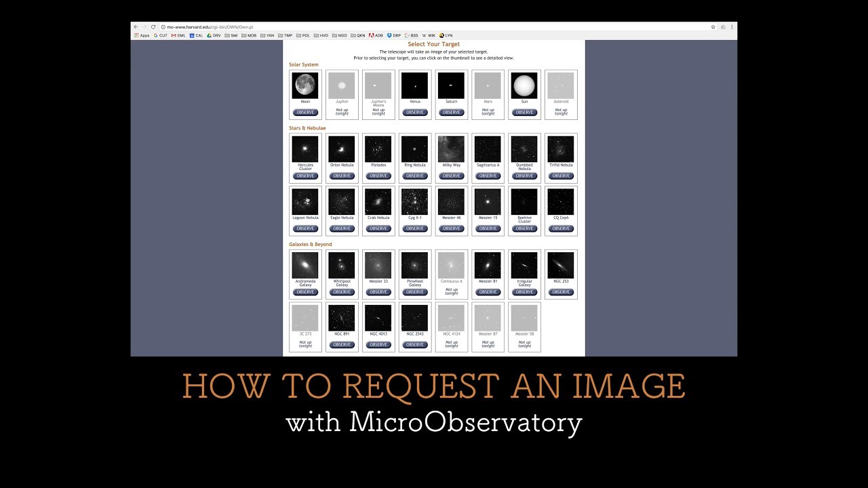Screen dimensions: 868x488
Task: Bookmark this page with the star icon
Action: point(713,27)
